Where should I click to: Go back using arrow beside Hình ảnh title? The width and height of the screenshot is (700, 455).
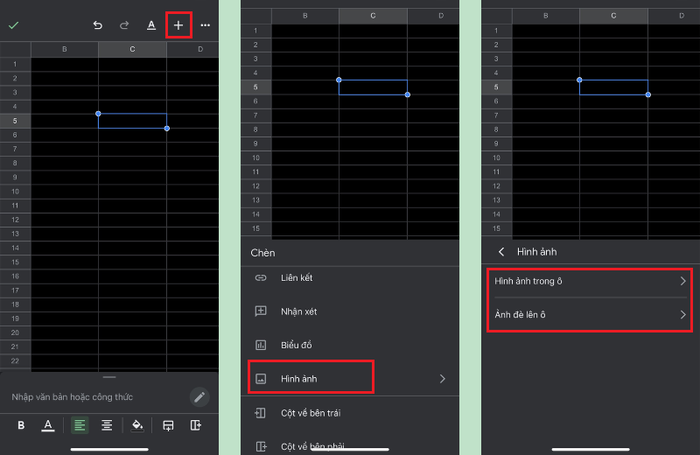(501, 252)
